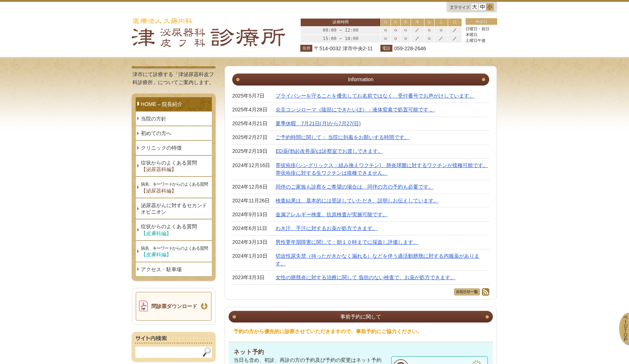Select 大 font size option
The height and width of the screenshot is (364, 629).
click(x=474, y=7)
